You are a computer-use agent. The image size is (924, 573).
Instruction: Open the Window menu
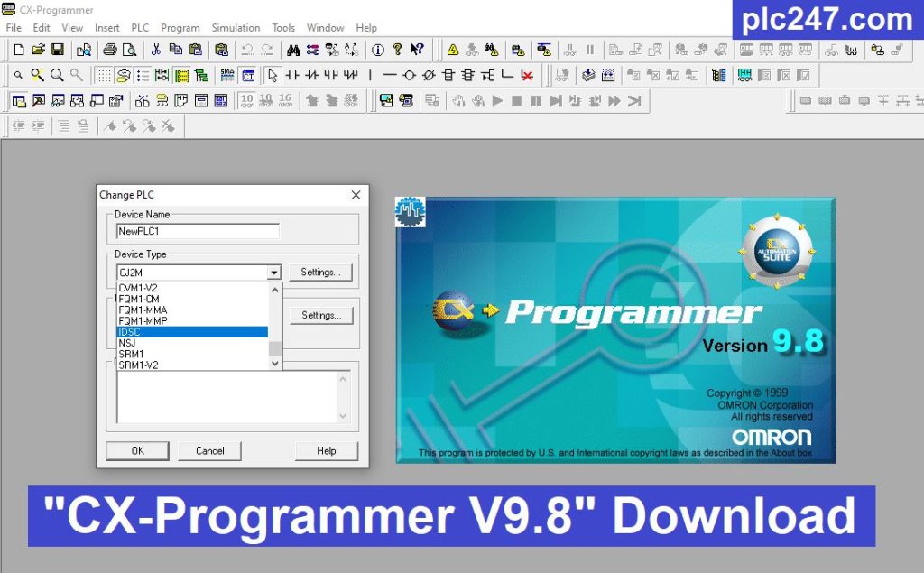pos(325,28)
